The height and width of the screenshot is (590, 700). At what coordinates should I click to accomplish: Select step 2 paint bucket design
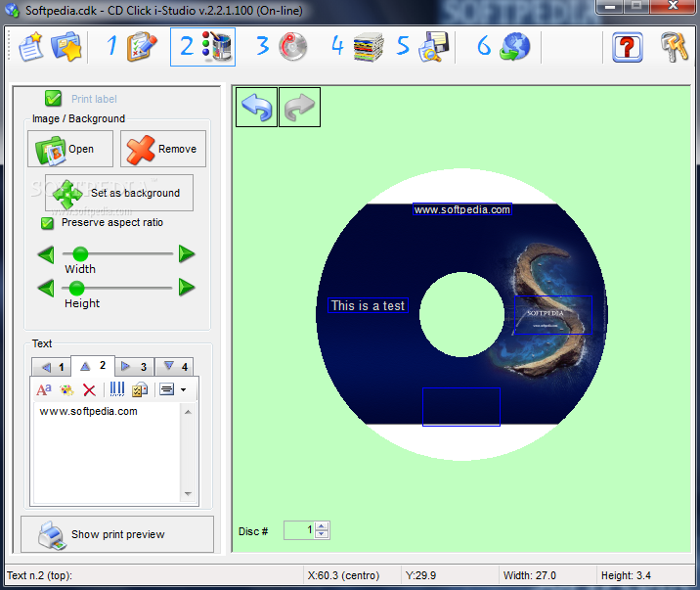coord(202,47)
